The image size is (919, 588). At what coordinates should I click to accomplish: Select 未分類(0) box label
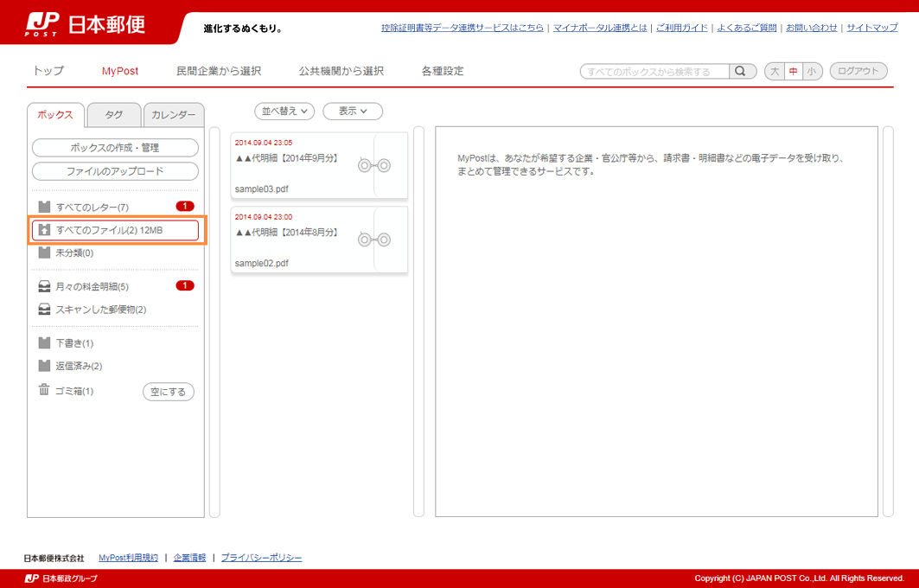74,253
